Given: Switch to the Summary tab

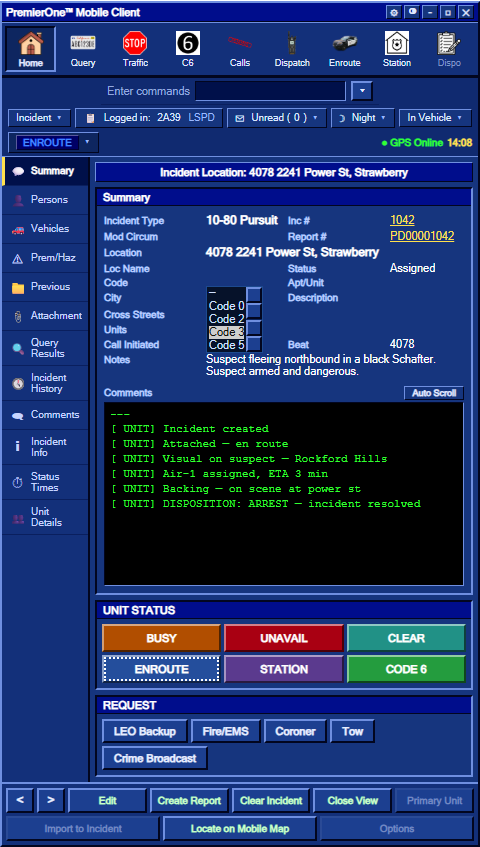Looking at the screenshot, I should pyautogui.click(x=45, y=171).
